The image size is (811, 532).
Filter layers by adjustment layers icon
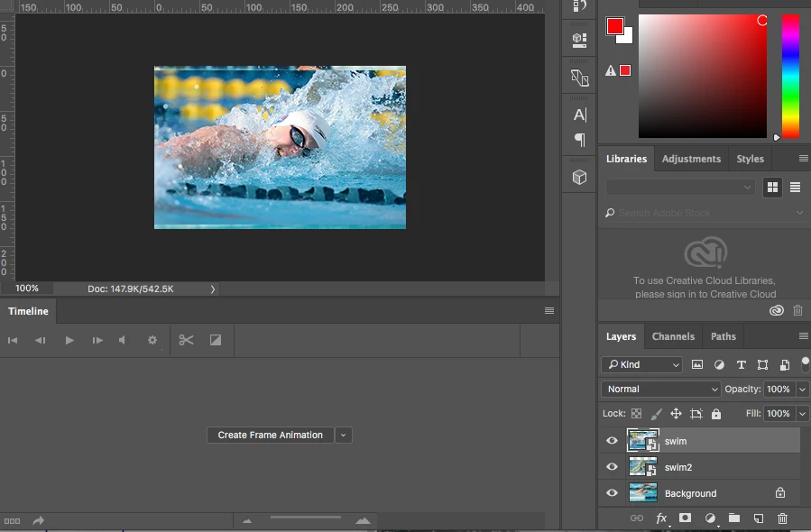click(x=719, y=364)
